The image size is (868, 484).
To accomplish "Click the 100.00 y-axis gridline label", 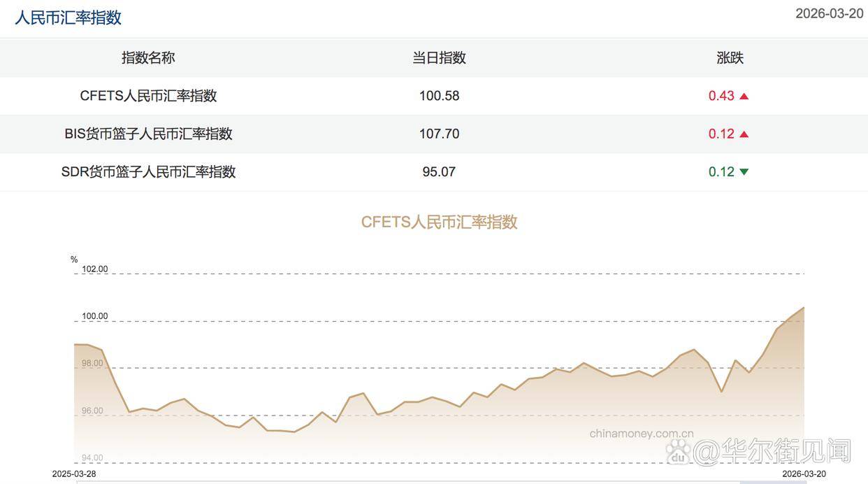I will pyautogui.click(x=95, y=316).
